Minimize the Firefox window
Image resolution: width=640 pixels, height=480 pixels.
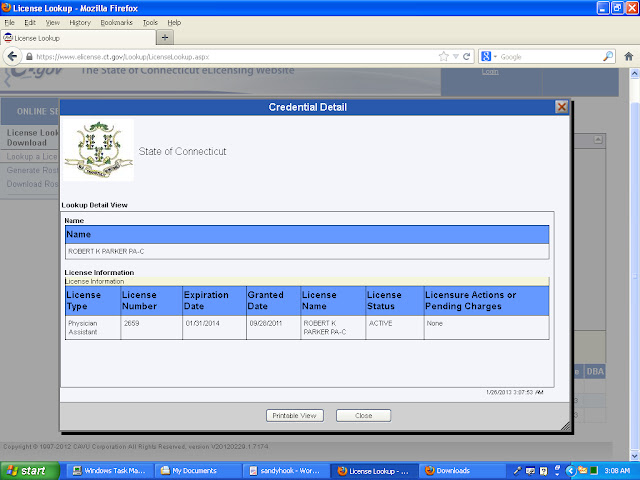603,8
